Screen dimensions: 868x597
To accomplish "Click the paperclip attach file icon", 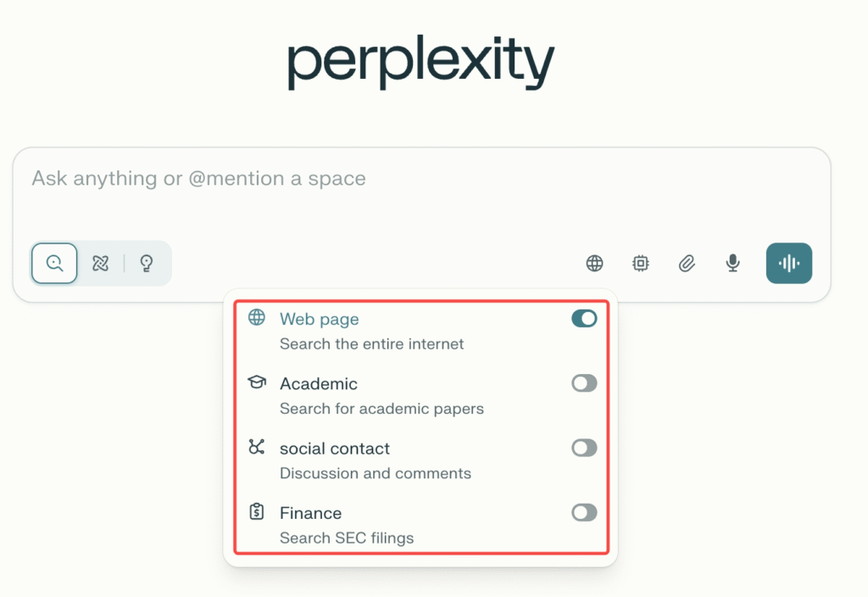I will pyautogui.click(x=687, y=264).
